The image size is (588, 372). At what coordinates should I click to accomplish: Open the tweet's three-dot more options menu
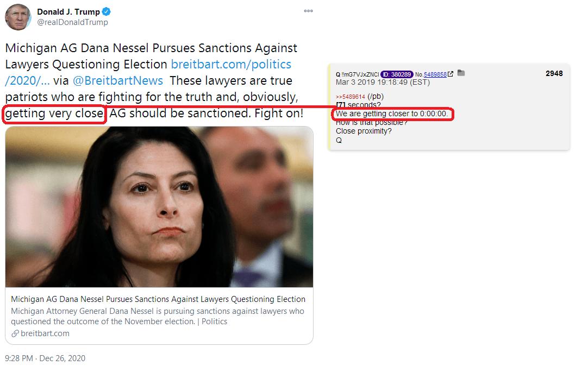tap(308, 11)
